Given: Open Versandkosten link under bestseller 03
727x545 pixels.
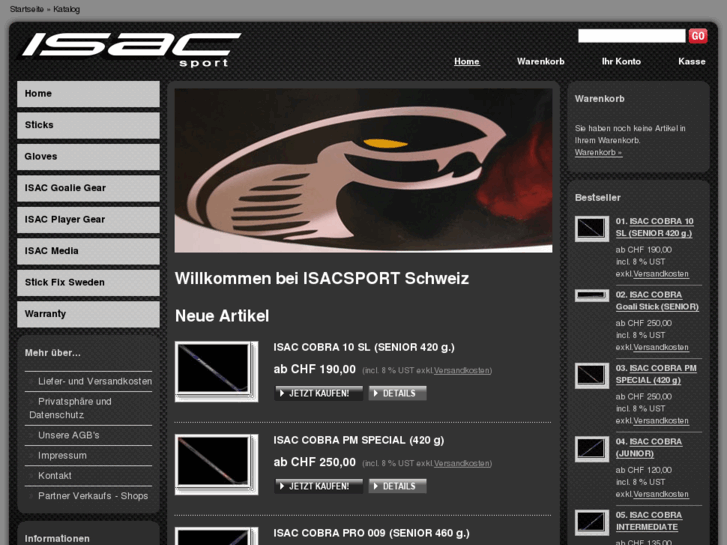Looking at the screenshot, I should tap(661, 421).
